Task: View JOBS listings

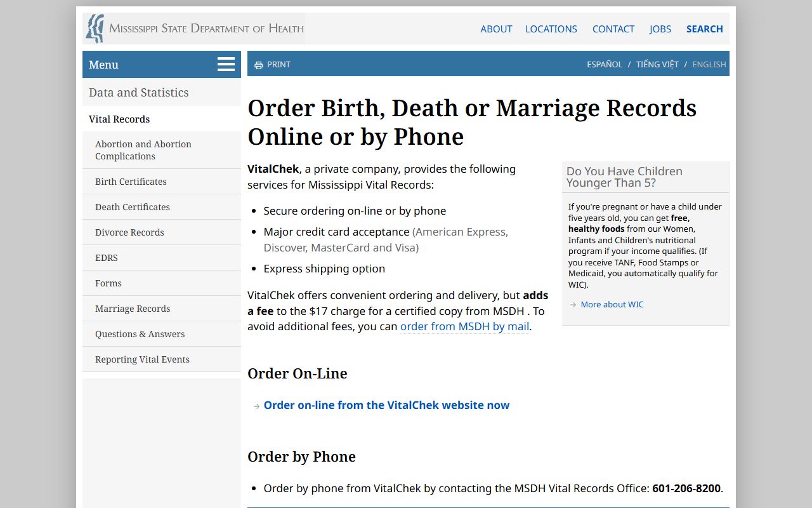Action: coord(660,29)
